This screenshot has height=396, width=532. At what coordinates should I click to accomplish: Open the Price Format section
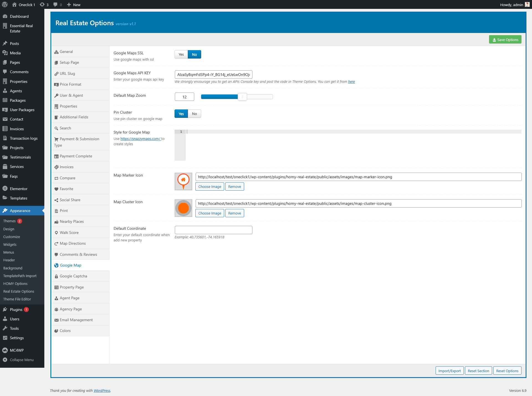(80, 85)
